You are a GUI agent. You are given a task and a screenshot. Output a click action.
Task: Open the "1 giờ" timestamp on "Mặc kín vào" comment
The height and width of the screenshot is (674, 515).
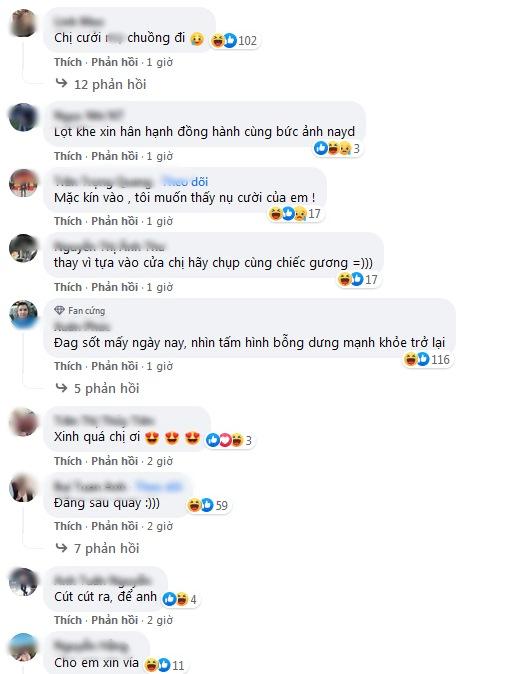click(x=159, y=221)
